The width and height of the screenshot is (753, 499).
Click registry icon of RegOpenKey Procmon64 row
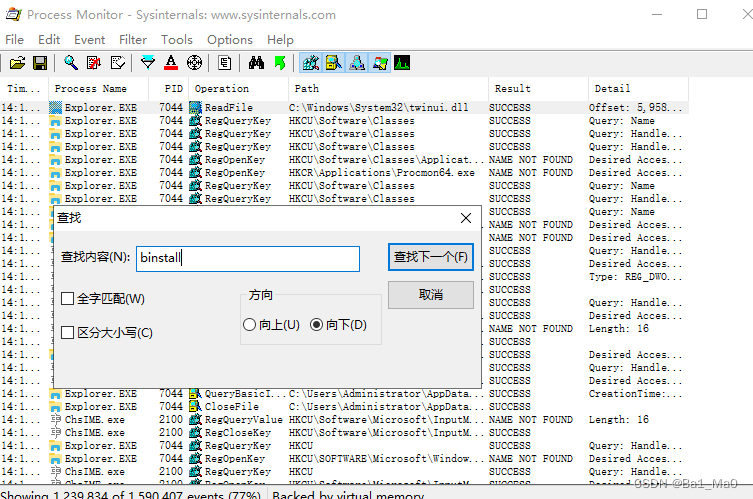point(195,172)
